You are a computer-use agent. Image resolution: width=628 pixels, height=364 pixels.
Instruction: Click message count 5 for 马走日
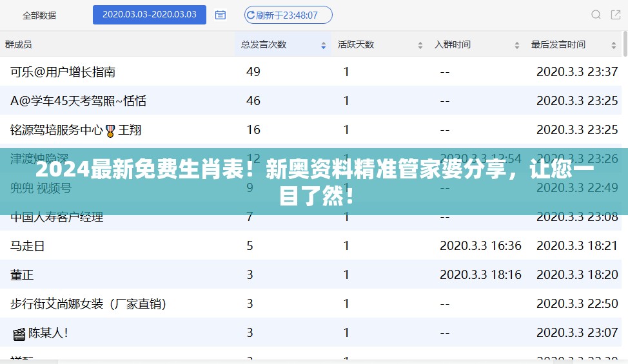(x=250, y=245)
